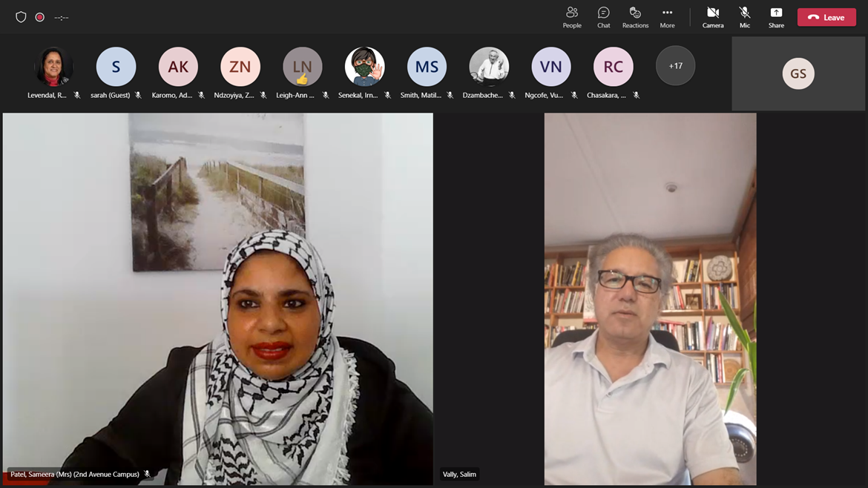Select the Senekal cartoon avatar
This screenshot has width=868, height=488.
pyautogui.click(x=364, y=67)
